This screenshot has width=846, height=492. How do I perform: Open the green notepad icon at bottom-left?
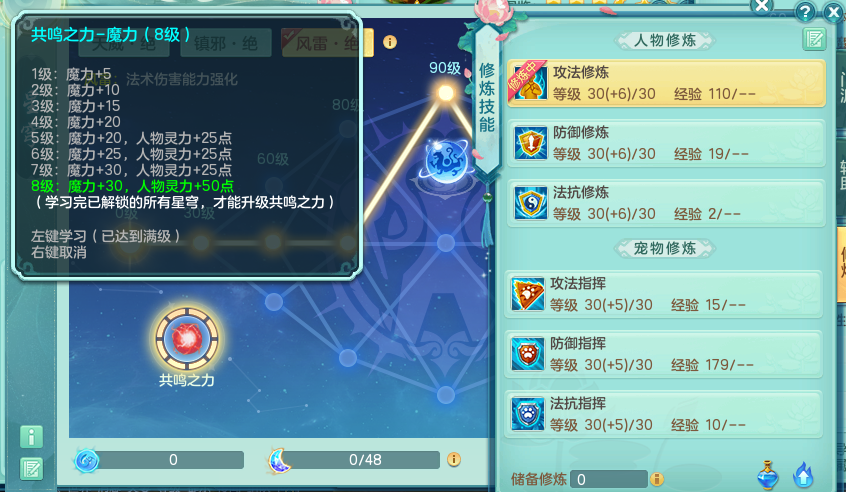31,469
